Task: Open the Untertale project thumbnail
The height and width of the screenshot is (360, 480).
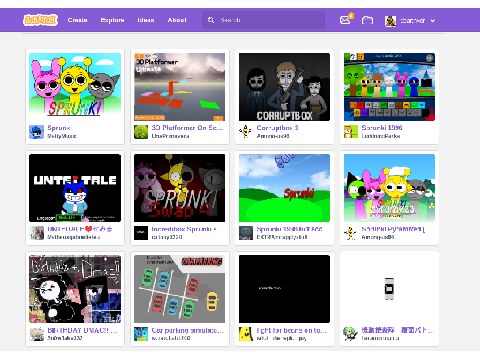Action: click(x=75, y=188)
